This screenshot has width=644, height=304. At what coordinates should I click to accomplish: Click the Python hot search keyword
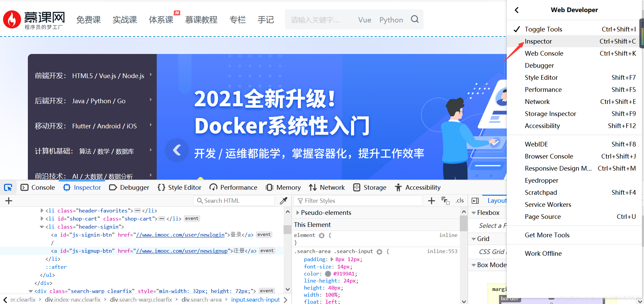coord(391,20)
